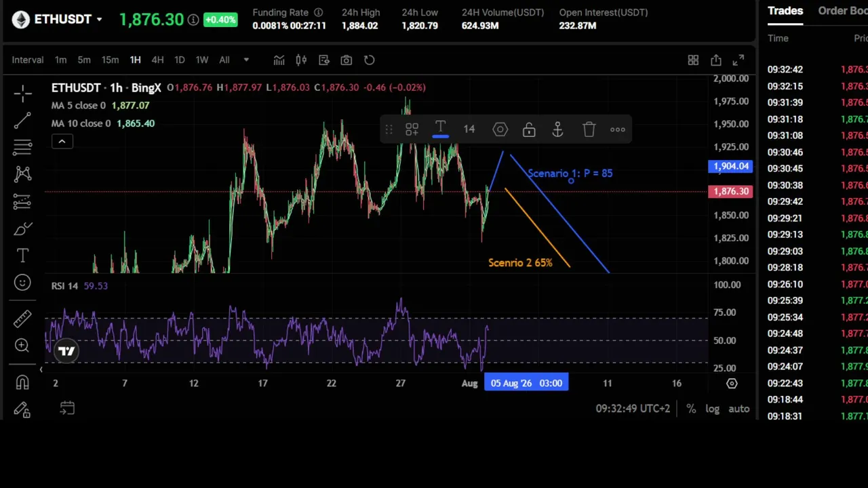This screenshot has width=868, height=488.
Task: Select the trend line drawing tool
Action: point(22,121)
